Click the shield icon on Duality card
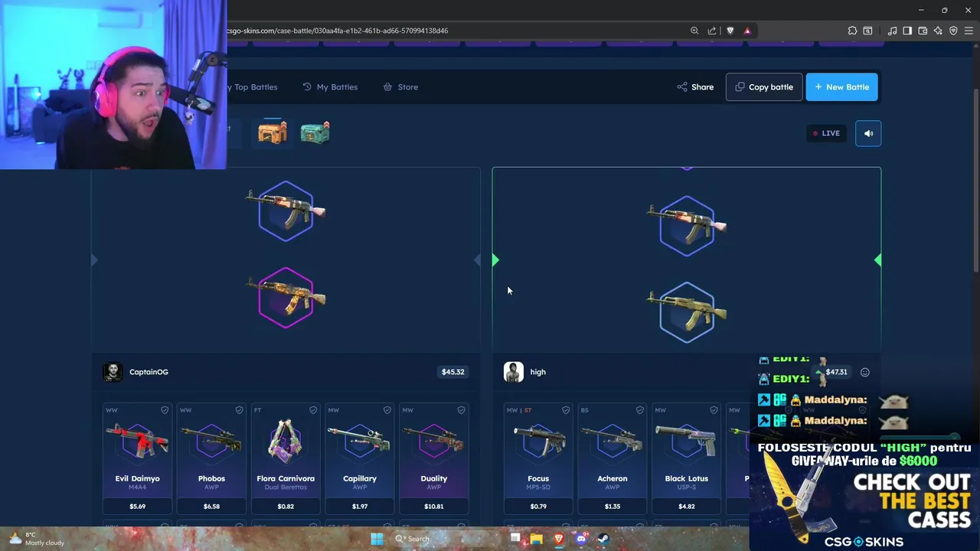This screenshot has width=980, height=551. [461, 410]
